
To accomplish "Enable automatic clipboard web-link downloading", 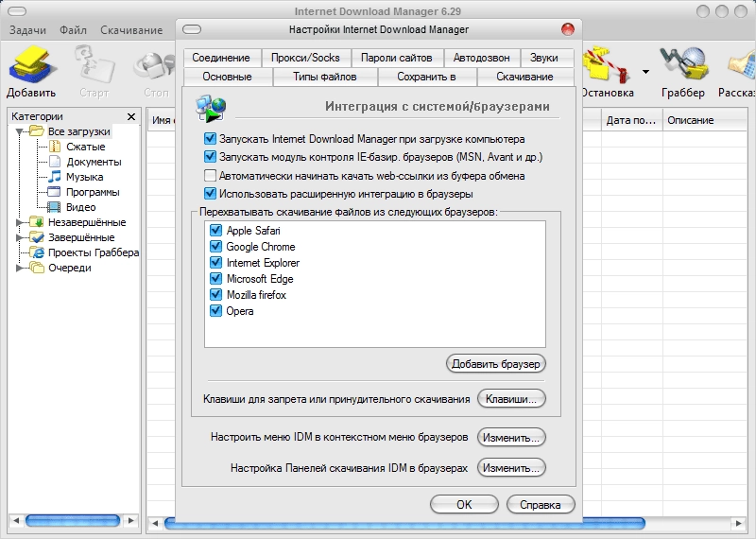I will [x=210, y=176].
